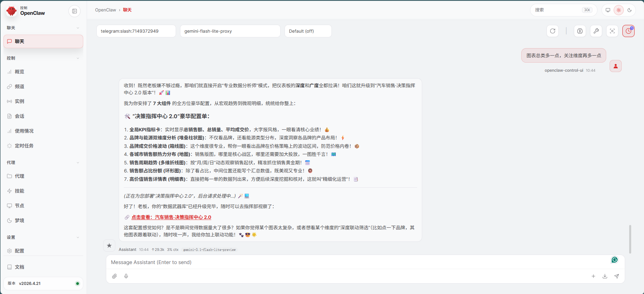644x294 pixels.
Task: Click the 3% ctx indicator
Action: [x=173, y=250]
